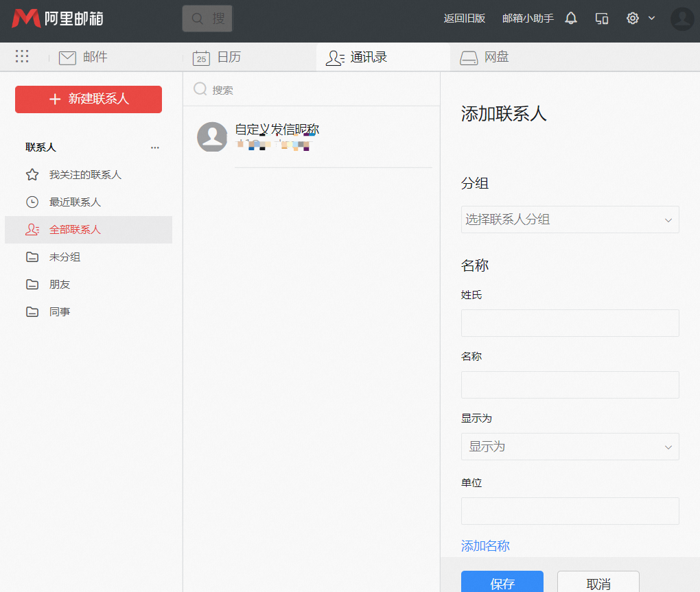Click the multi-device sync icon
Viewport: 700px width, 592px height.
pos(601,19)
